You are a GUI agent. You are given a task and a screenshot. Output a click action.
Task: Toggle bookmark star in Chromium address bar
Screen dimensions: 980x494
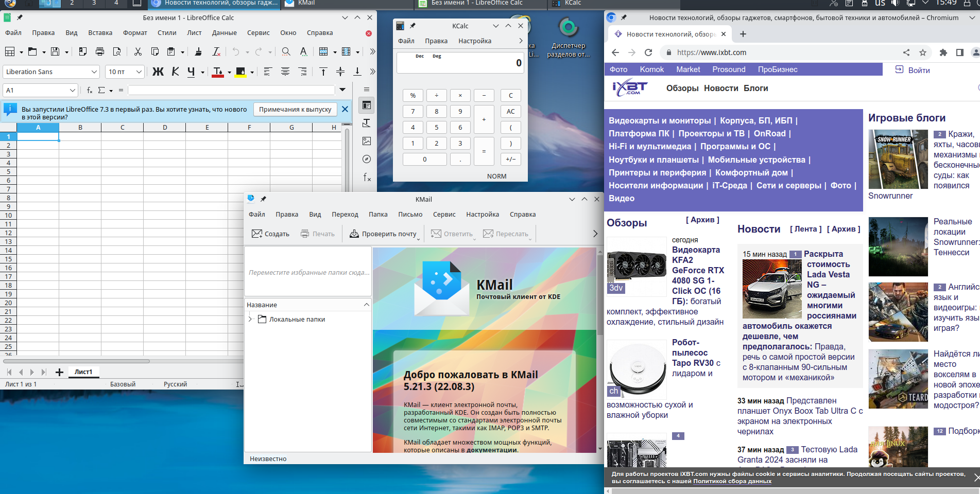[x=923, y=52]
